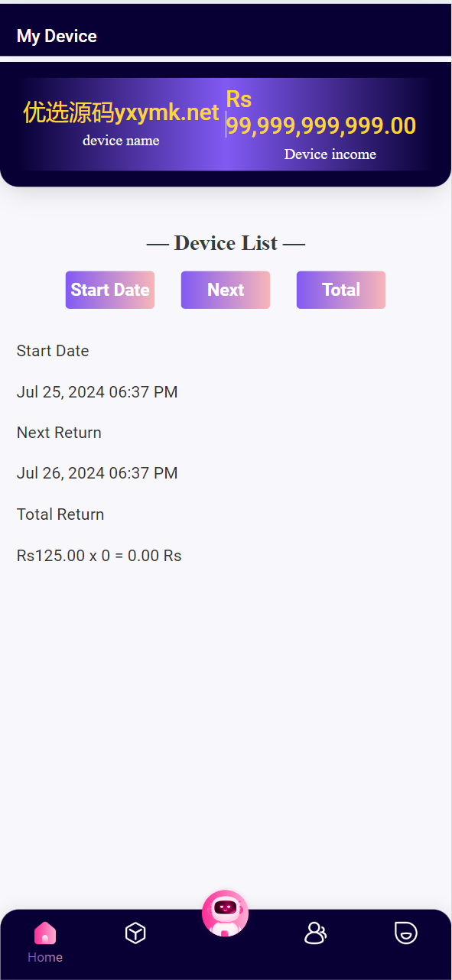Select the Jul 26, 2024 next return value
This screenshot has width=452, height=980.
point(97,473)
